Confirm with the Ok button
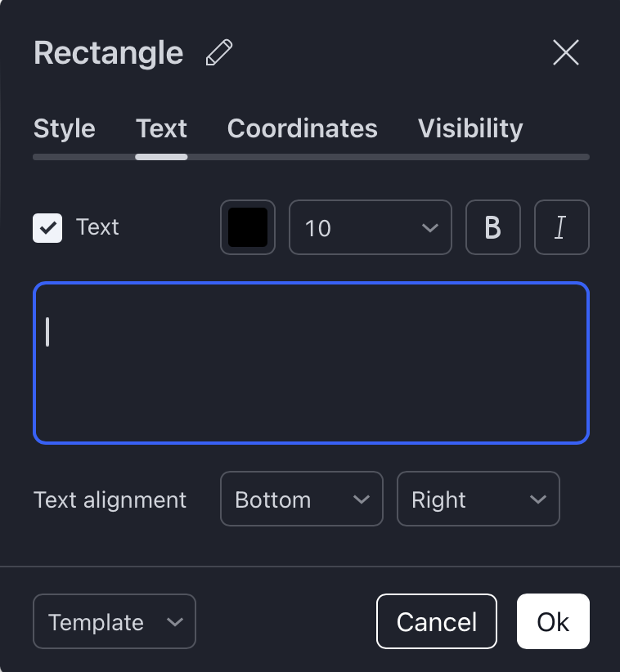 pos(553,622)
